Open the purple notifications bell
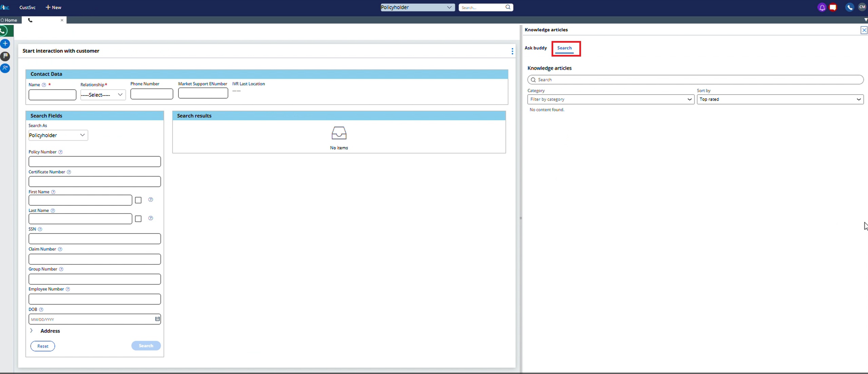This screenshot has width=868, height=374. pos(822,7)
